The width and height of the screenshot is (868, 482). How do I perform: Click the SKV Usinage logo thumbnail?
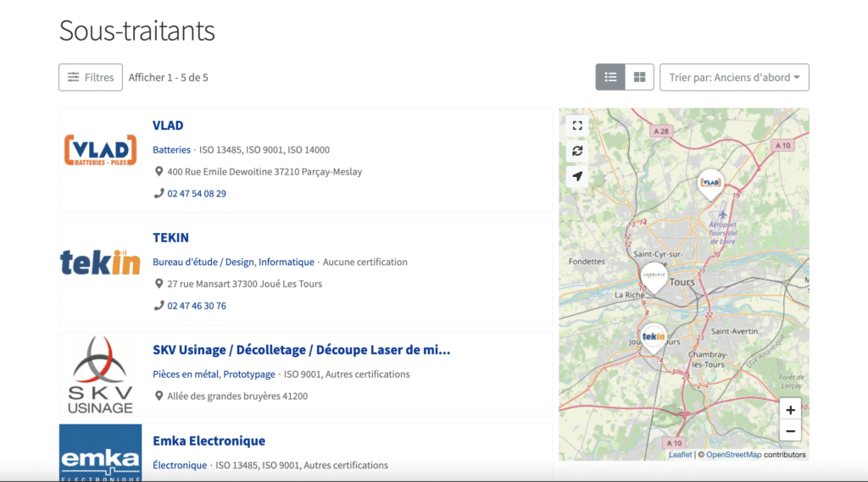[x=100, y=374]
